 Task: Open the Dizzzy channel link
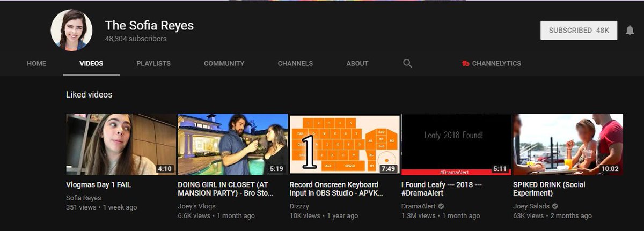(299, 206)
